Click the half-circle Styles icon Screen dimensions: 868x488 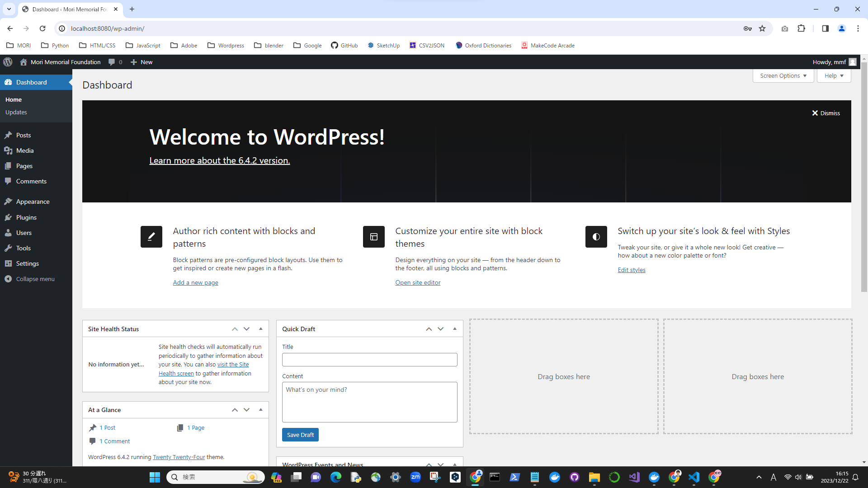pyautogui.click(x=596, y=236)
